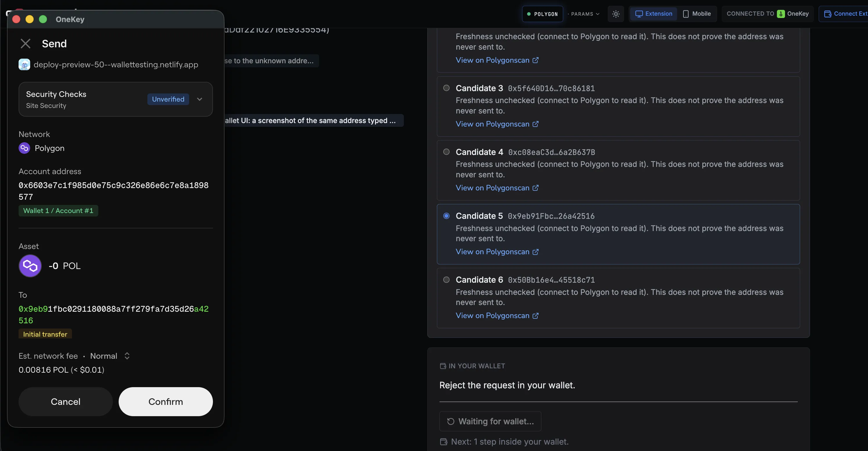
Task: Expand the Security Checks chevron
Action: click(x=200, y=99)
